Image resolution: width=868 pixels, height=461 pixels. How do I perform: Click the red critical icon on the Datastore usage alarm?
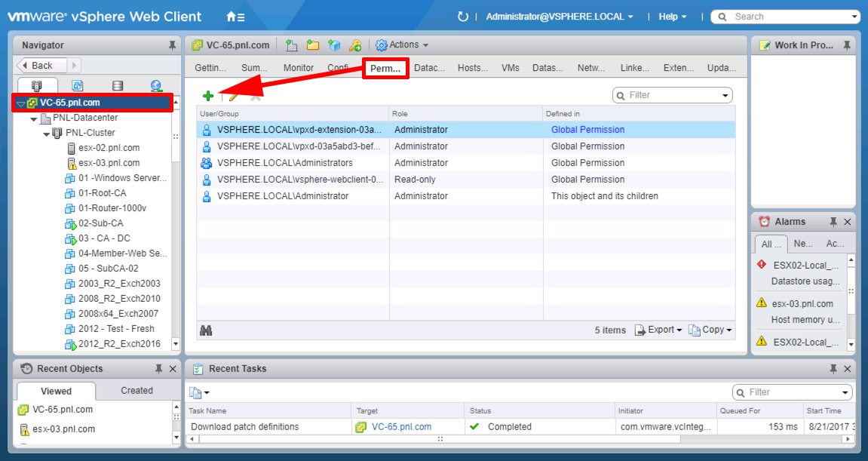(x=762, y=264)
